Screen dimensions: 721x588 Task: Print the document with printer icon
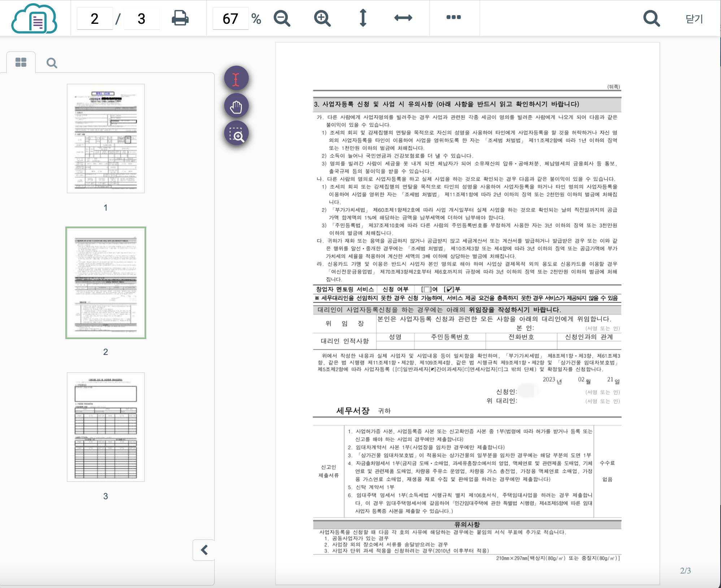180,18
